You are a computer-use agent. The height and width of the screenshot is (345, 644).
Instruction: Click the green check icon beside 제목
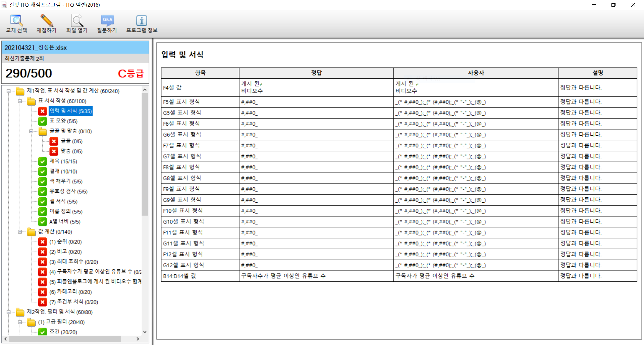pos(43,161)
